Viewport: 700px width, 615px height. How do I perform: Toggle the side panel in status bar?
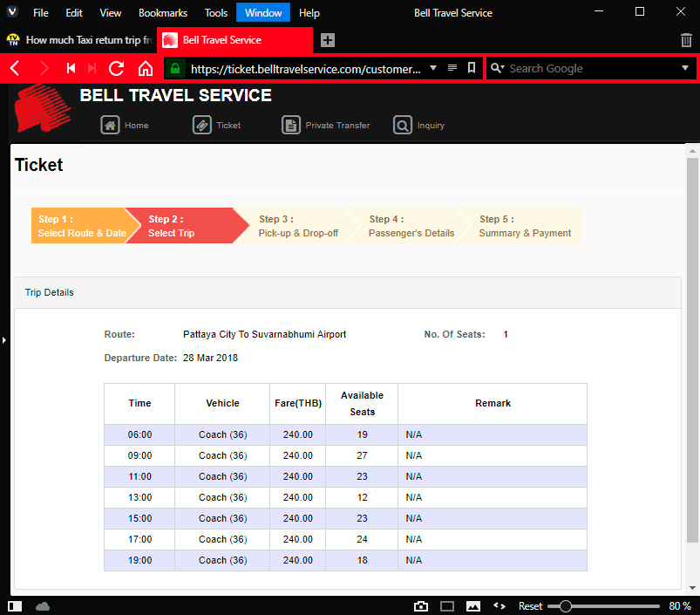(x=15, y=606)
